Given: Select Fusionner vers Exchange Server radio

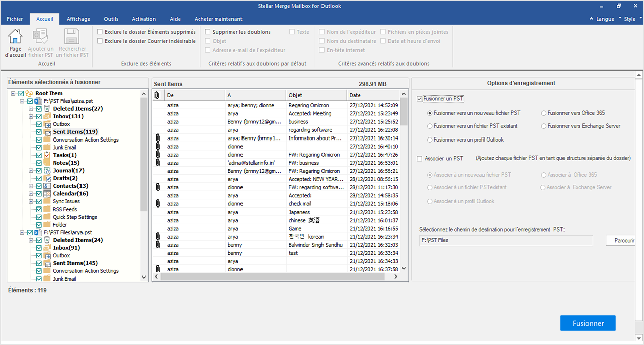Looking at the screenshot, I should [x=544, y=126].
